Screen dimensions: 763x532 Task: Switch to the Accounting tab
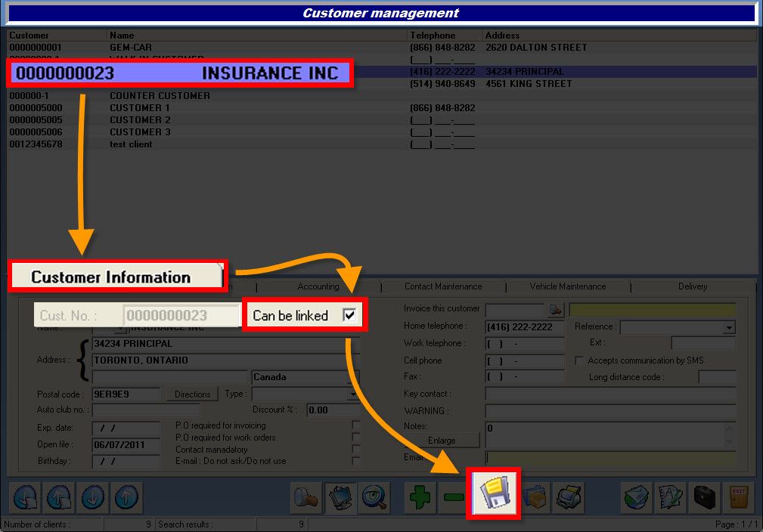[318, 286]
